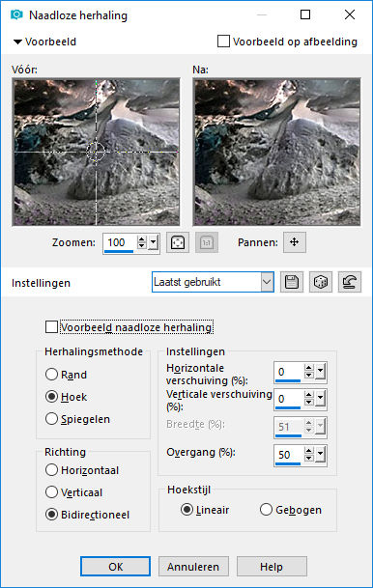Select the Spiegelen radio option
The image size is (373, 588).
51,418
